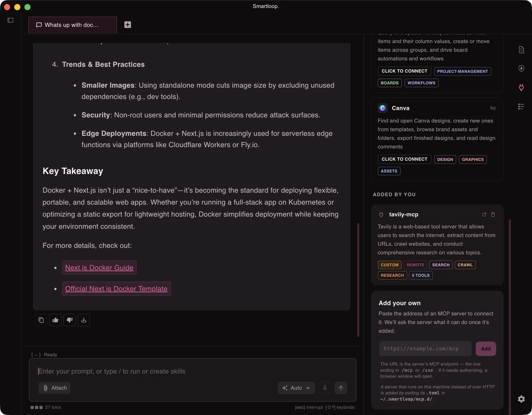Give the response a thumbs down

(69, 320)
